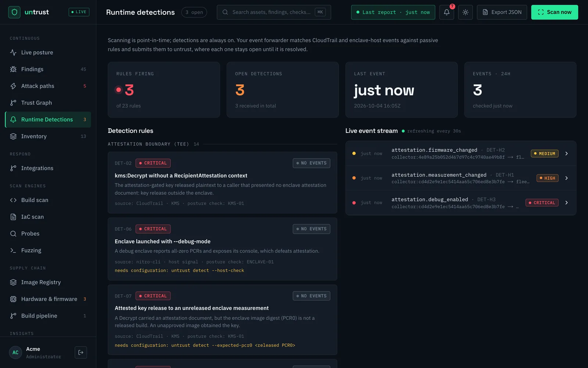Screen dimensions: 588x368
Task: Open Live posture in sidebar
Action: 48,53
